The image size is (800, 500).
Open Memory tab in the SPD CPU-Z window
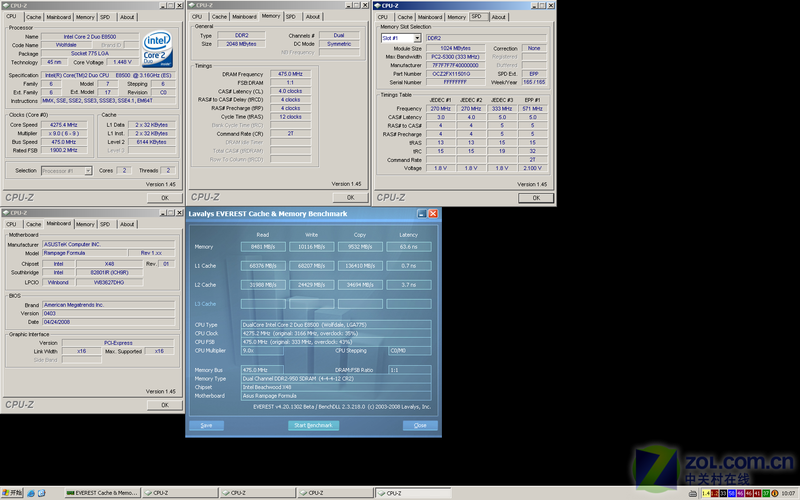(457, 17)
